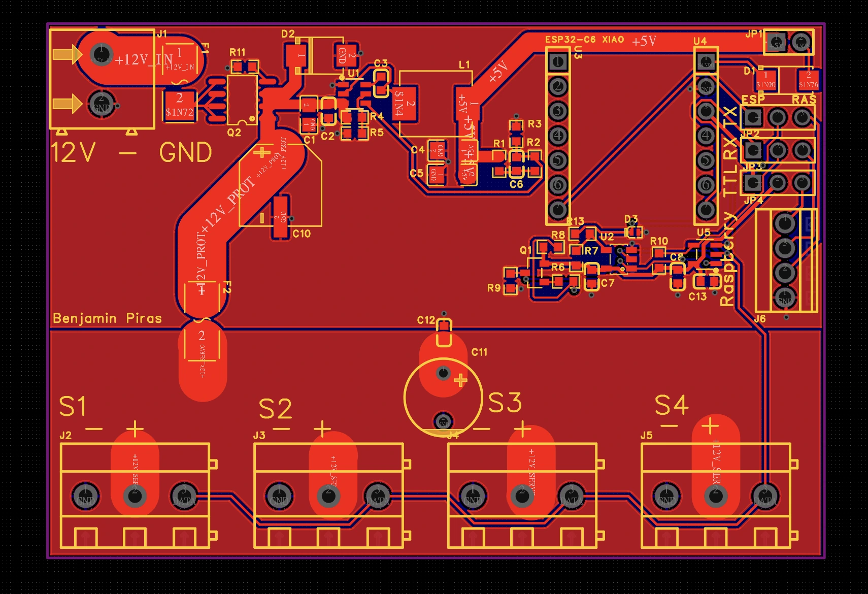
Task: Click the 'RAS' silkscreen label
Action: [x=804, y=100]
